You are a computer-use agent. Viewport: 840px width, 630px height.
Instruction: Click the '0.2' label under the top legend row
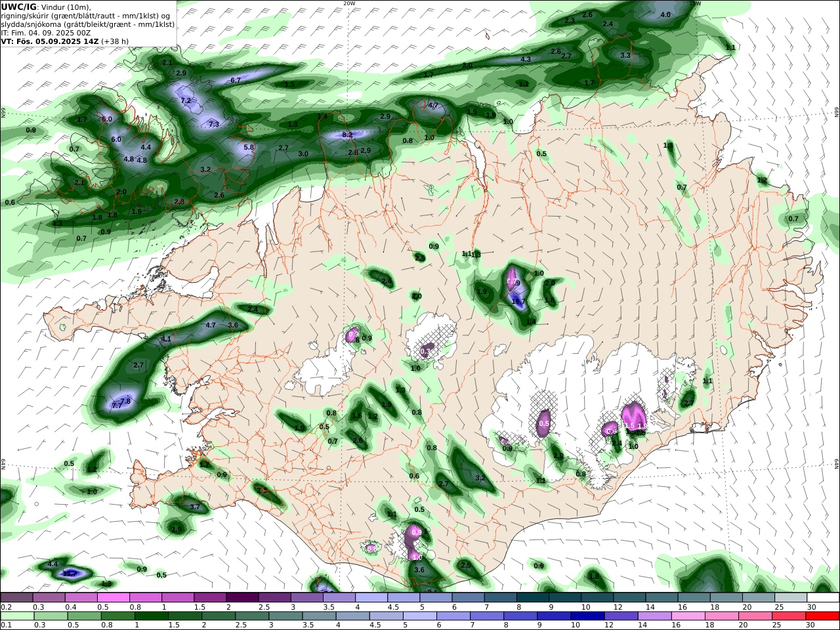pos(5,607)
